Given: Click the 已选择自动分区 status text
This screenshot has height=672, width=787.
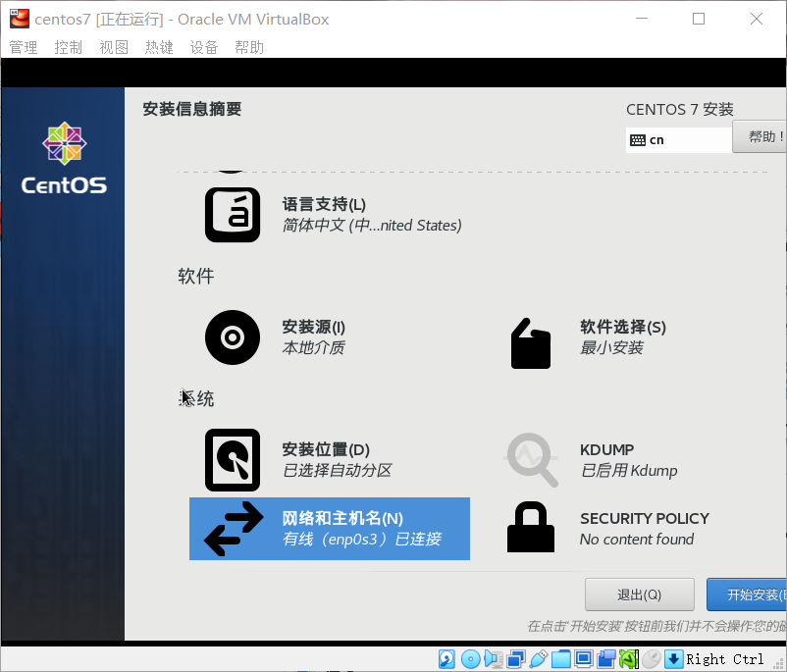Looking at the screenshot, I should 337,470.
